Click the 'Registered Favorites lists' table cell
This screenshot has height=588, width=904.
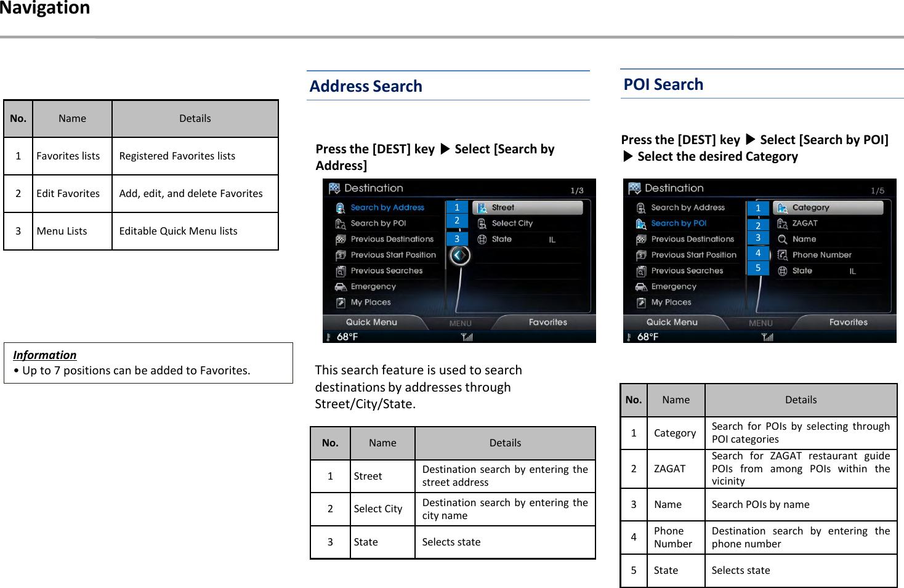click(195, 156)
